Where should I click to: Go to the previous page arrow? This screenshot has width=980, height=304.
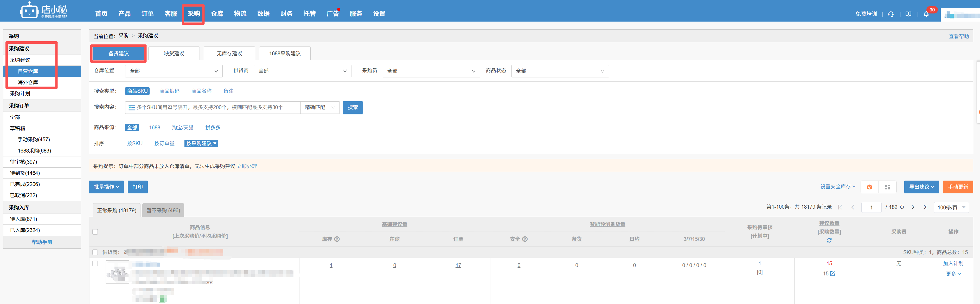(x=853, y=207)
